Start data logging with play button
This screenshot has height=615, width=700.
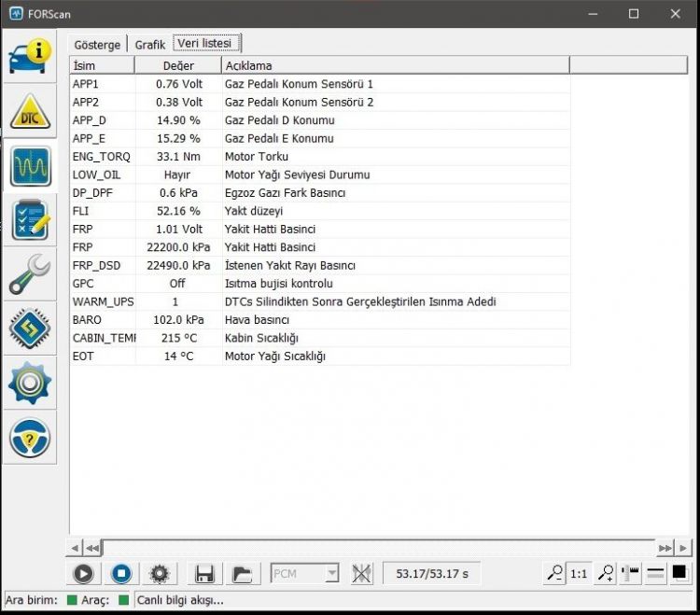tap(83, 574)
